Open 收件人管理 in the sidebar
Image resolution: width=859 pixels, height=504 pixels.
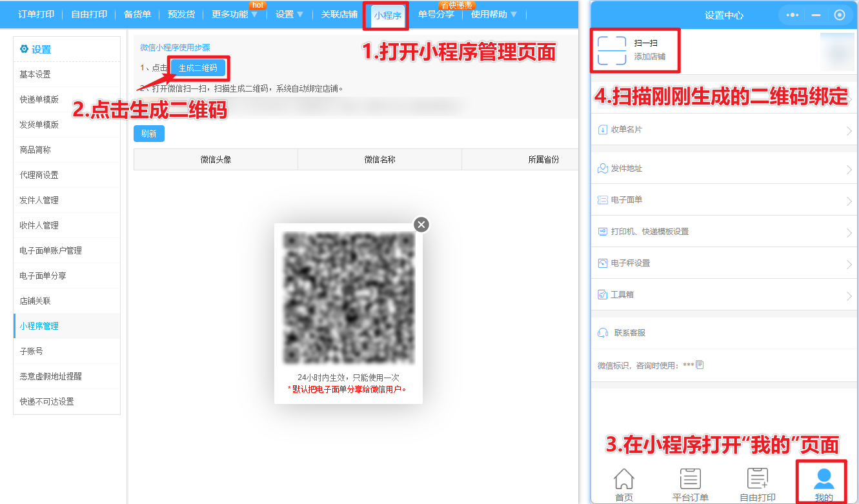pyautogui.click(x=66, y=225)
